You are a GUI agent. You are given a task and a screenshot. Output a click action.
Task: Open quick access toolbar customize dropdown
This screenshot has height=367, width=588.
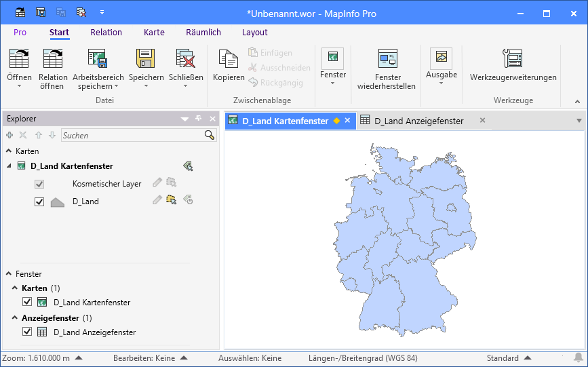tap(102, 12)
